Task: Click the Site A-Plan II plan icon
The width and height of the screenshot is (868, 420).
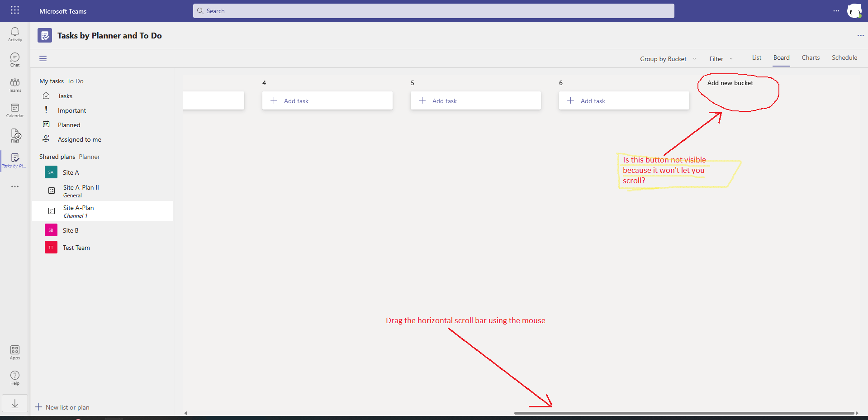Action: click(x=52, y=191)
